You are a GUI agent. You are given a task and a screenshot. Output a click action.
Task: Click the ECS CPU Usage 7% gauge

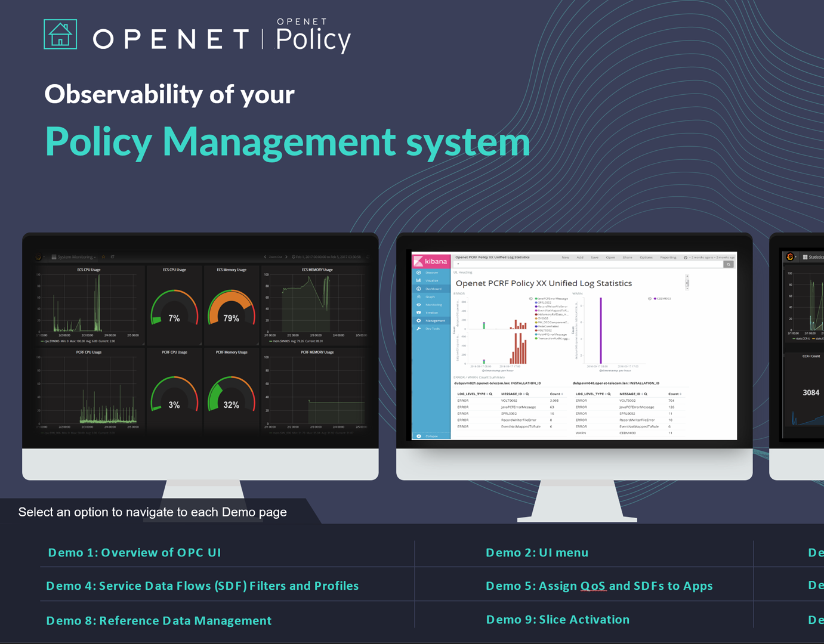174,308
